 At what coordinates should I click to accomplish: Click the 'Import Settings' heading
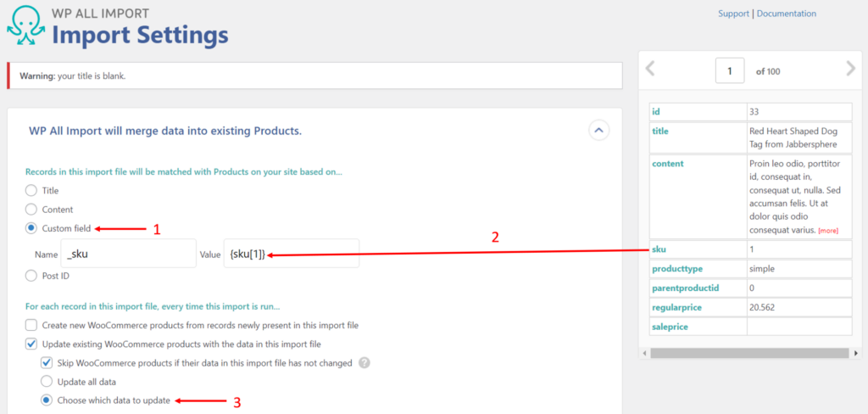[140, 36]
